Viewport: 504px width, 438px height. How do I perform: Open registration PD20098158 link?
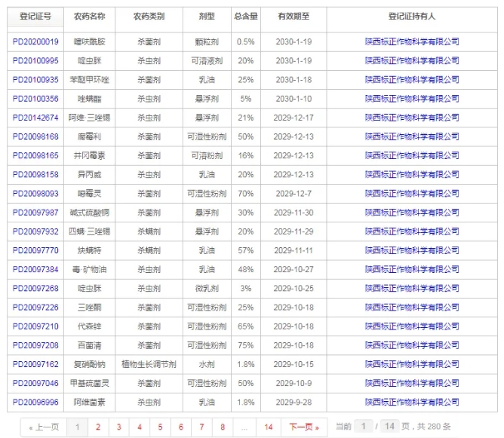(35, 174)
